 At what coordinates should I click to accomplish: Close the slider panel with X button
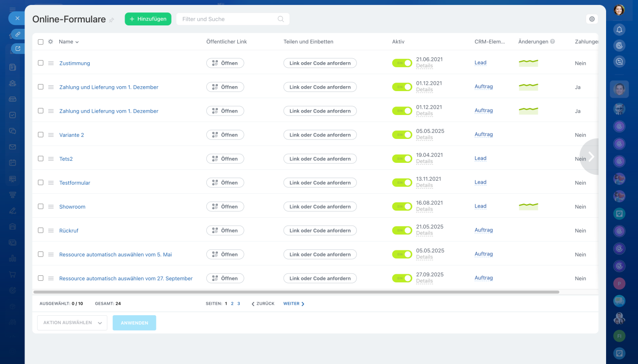pos(17,18)
